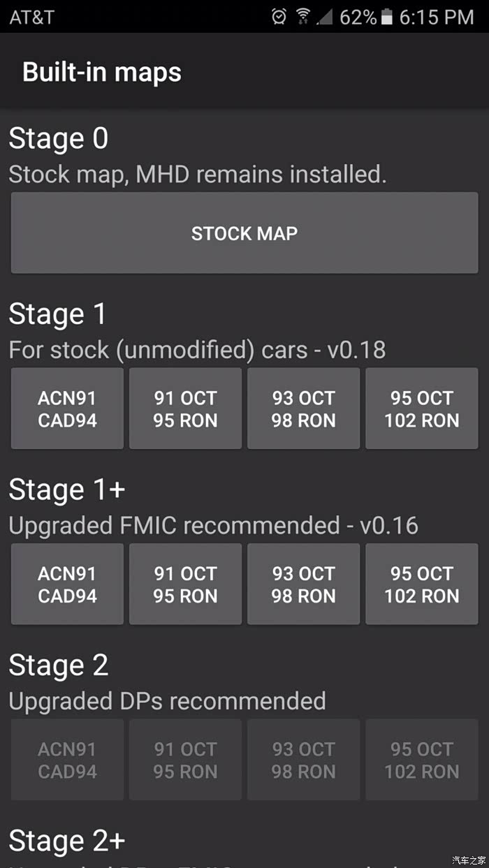Tap the Stage 2+ section heading
Viewport: 489px width, 868px height.
(x=67, y=841)
